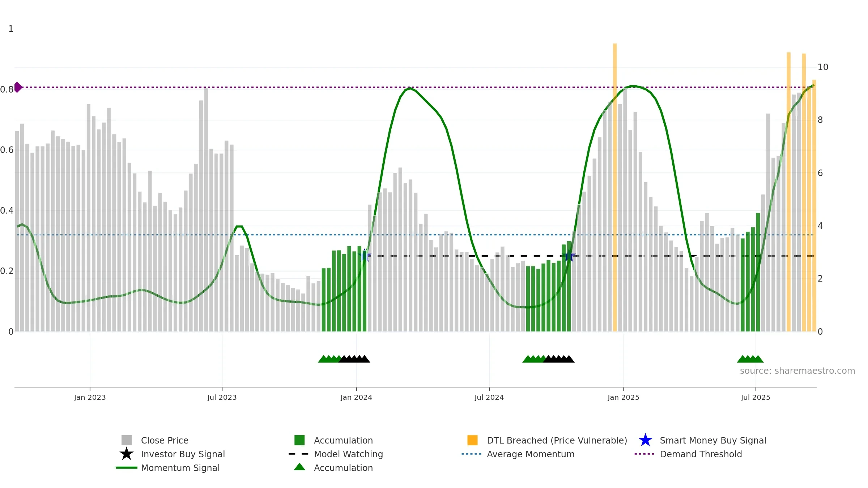Click the blue Smart Money Buy Signal star

click(x=645, y=440)
